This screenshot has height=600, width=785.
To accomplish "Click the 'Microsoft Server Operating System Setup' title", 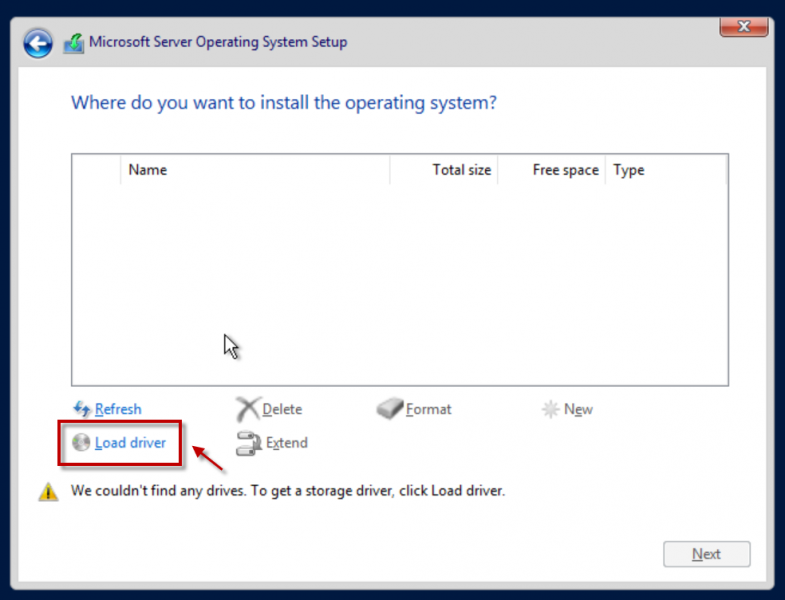I will click(x=218, y=42).
